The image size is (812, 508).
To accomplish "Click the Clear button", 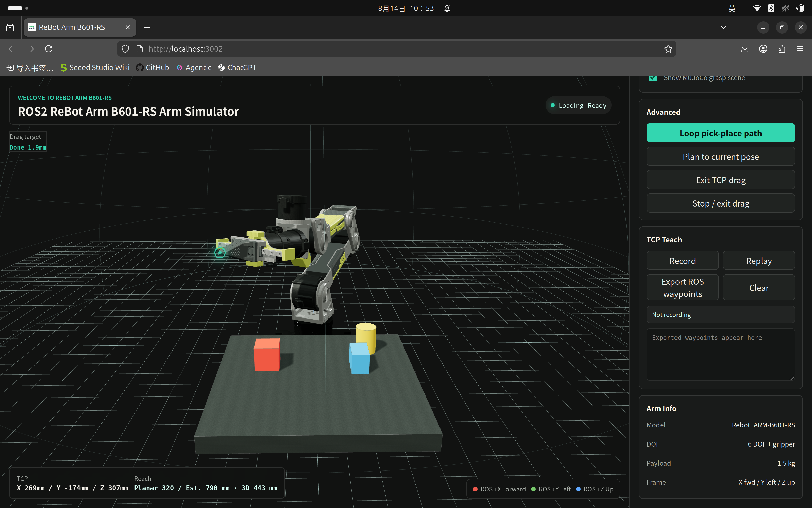I will tap(759, 288).
